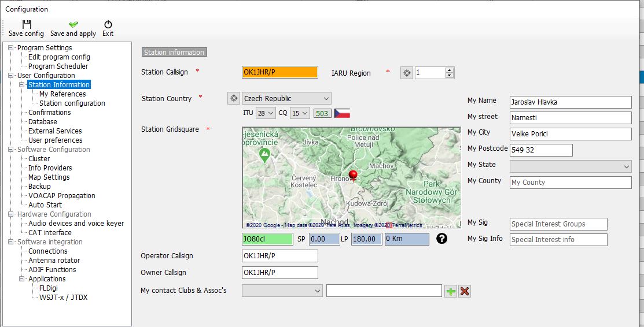The image size is (644, 327).
Task: Click the My Postcode field
Action: [541, 150]
